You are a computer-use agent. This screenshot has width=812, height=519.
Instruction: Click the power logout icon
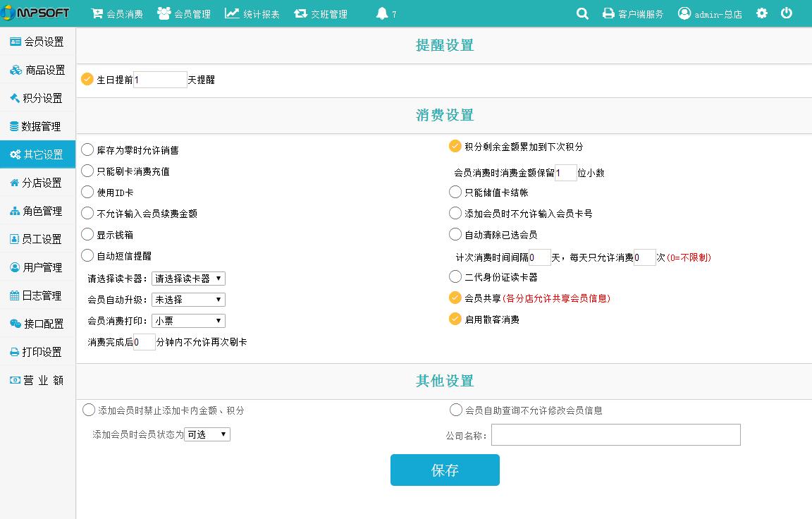(x=786, y=13)
